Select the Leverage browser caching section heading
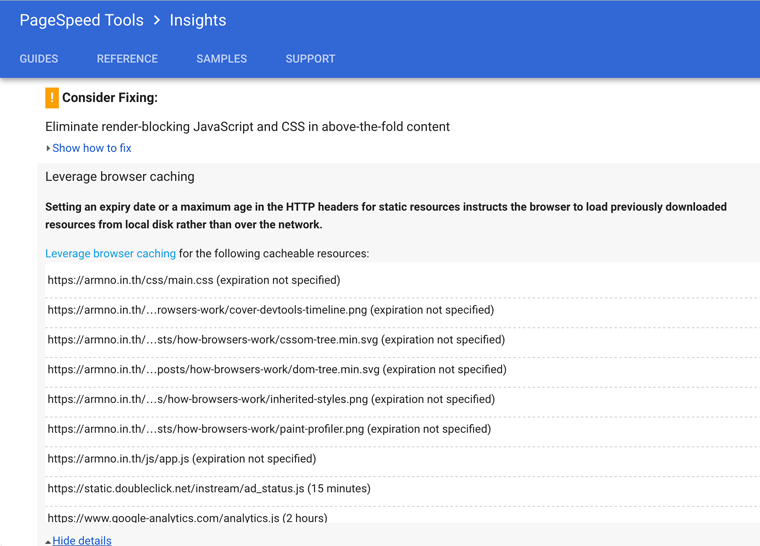 coord(120,177)
